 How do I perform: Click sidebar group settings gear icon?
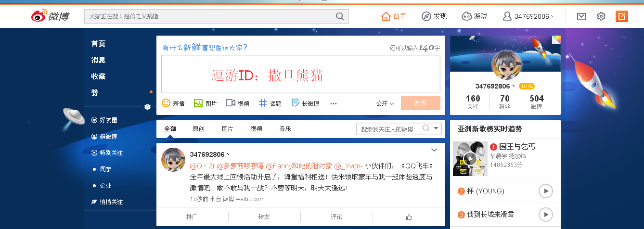[x=148, y=107]
